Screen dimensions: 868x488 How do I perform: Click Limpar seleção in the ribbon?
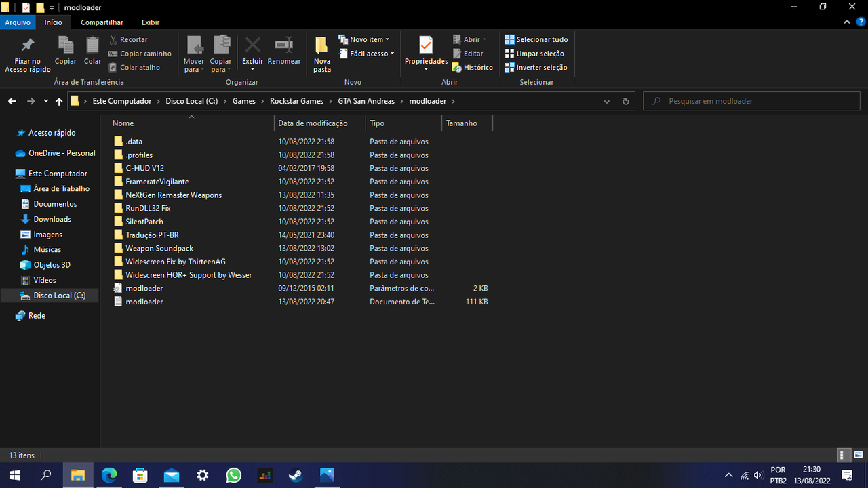534,54
